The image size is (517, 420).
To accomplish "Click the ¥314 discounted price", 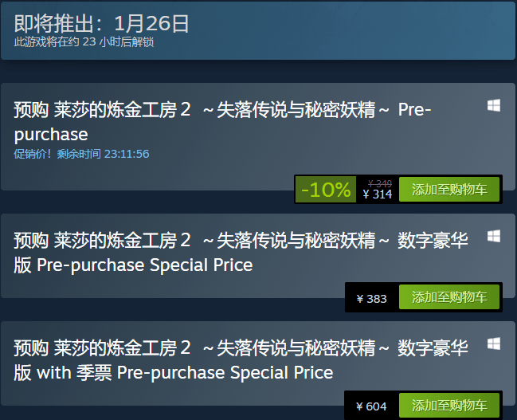I will tap(377, 194).
